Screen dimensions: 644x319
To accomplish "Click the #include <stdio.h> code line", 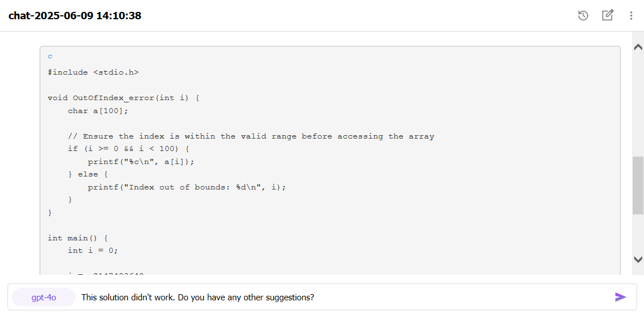I will (x=93, y=72).
